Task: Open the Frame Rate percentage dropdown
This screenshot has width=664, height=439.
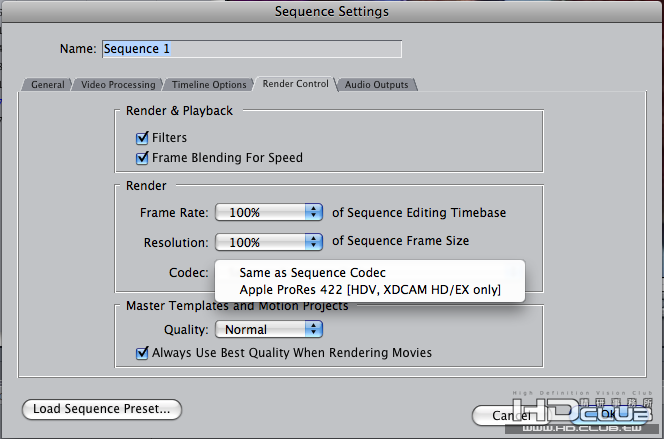Action: (266, 212)
